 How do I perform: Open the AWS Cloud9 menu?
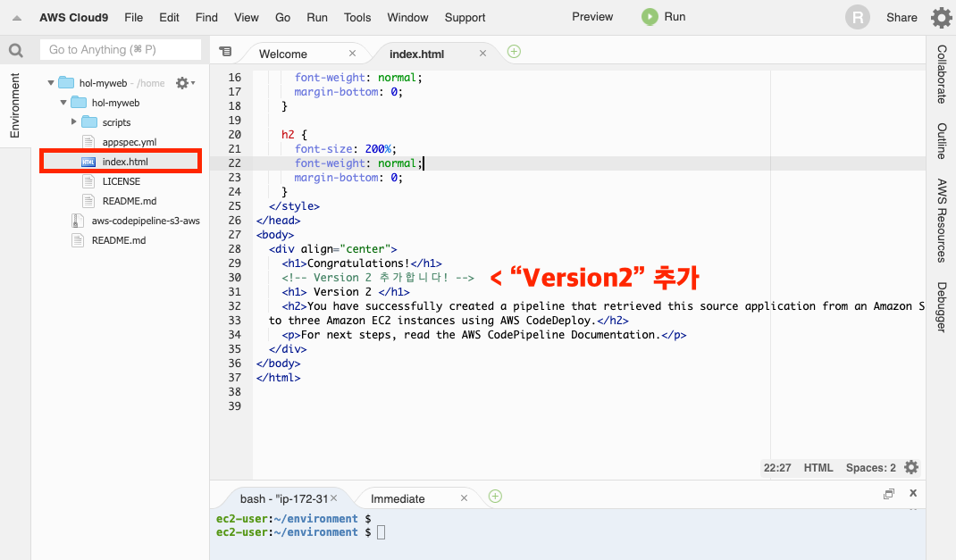[74, 18]
